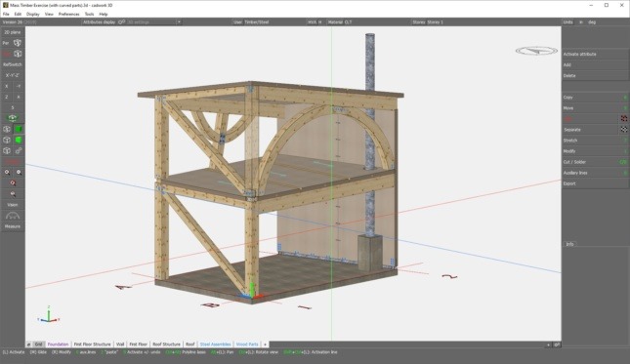Open the Help menu
This screenshot has width=630, height=364.
(x=104, y=14)
